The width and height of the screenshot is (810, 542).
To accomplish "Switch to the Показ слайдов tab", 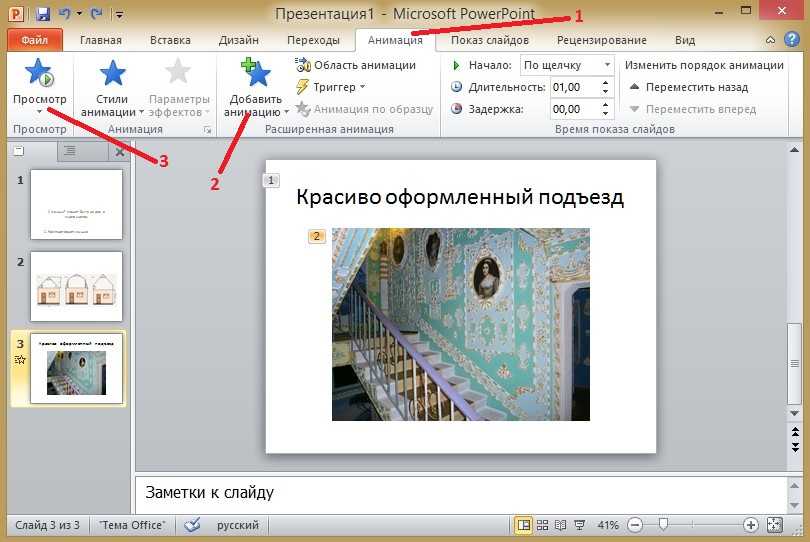I will click(x=490, y=40).
